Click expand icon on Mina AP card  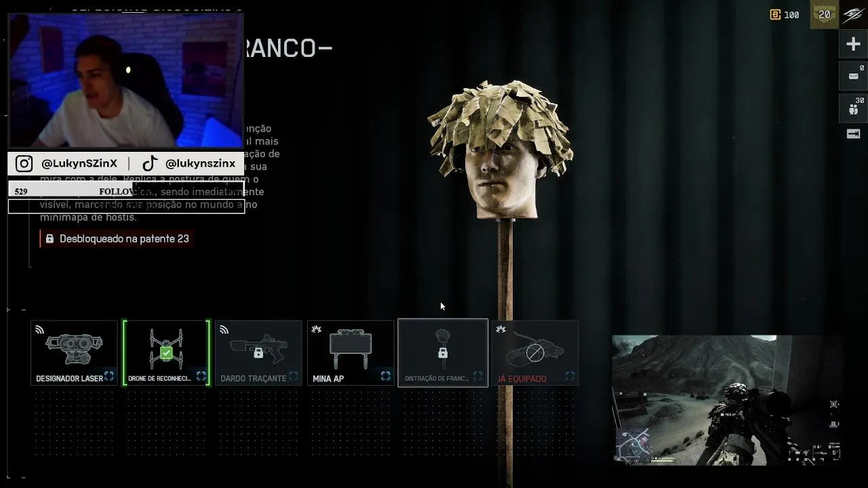385,376
